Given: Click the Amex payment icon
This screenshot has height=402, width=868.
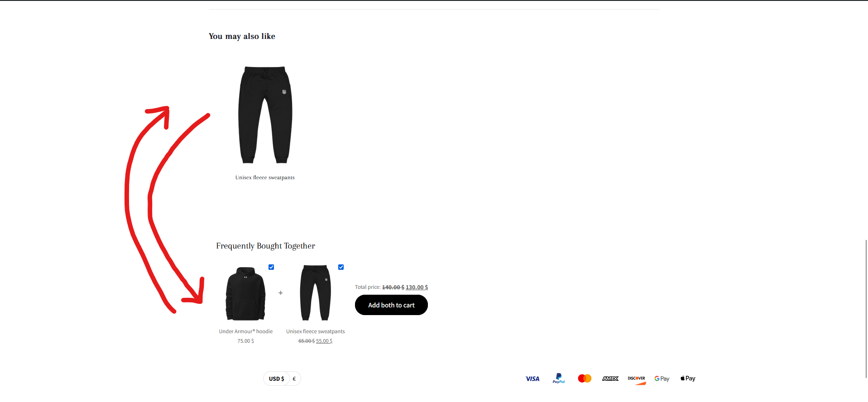Looking at the screenshot, I should coord(610,378).
